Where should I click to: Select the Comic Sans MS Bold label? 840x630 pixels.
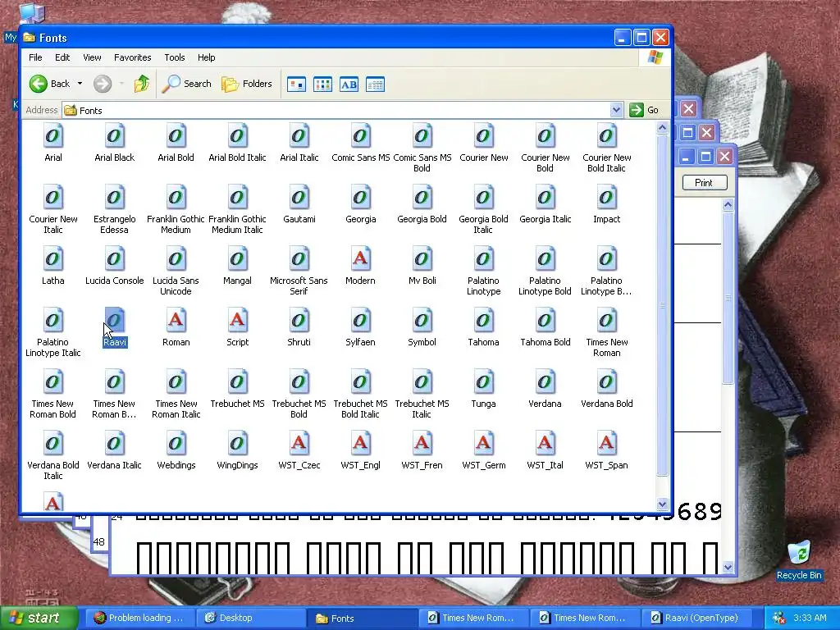[422, 162]
